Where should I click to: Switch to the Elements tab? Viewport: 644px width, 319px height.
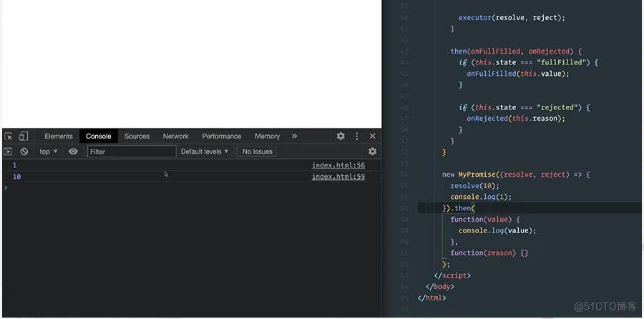59,137
